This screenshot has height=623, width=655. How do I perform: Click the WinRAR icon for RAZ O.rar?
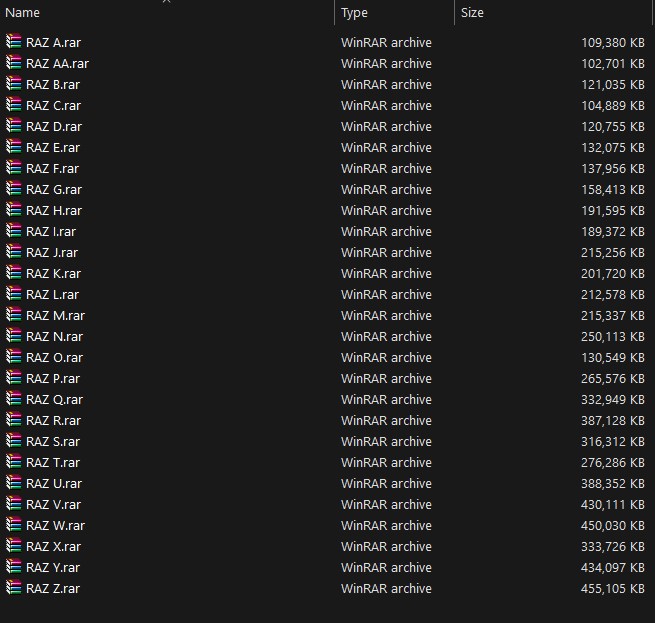[13, 357]
